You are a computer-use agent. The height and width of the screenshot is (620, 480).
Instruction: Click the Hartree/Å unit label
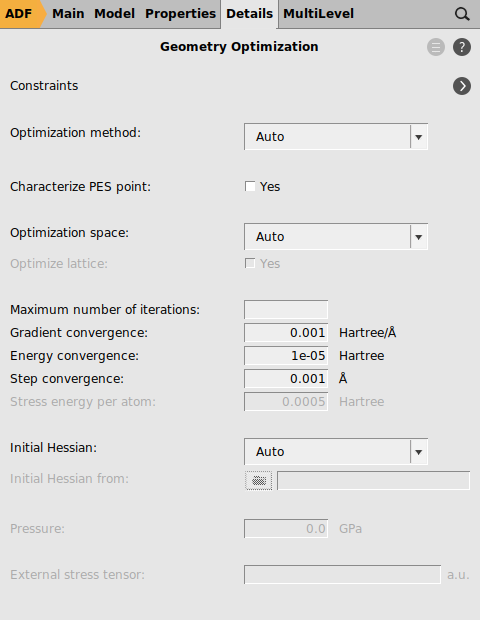(367, 333)
